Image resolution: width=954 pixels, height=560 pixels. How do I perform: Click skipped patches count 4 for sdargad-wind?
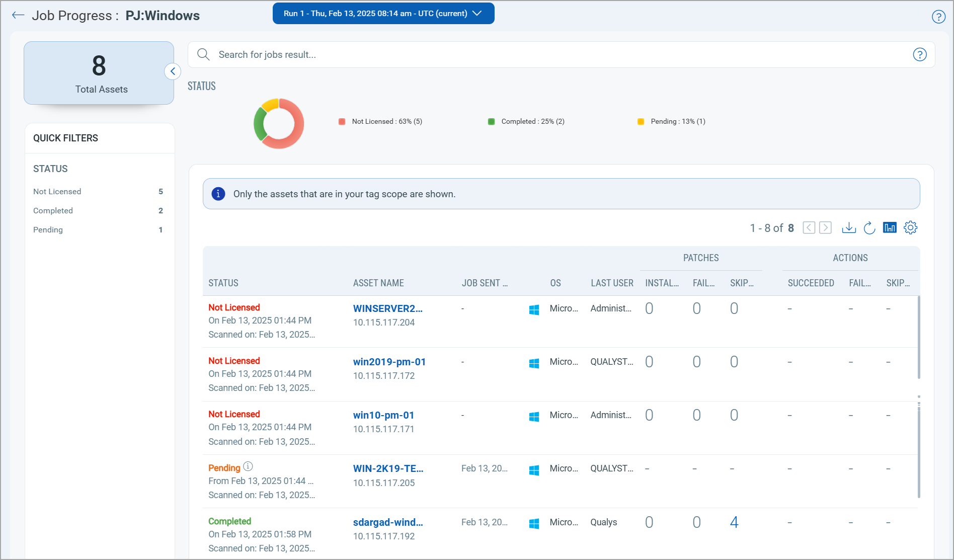tap(734, 522)
